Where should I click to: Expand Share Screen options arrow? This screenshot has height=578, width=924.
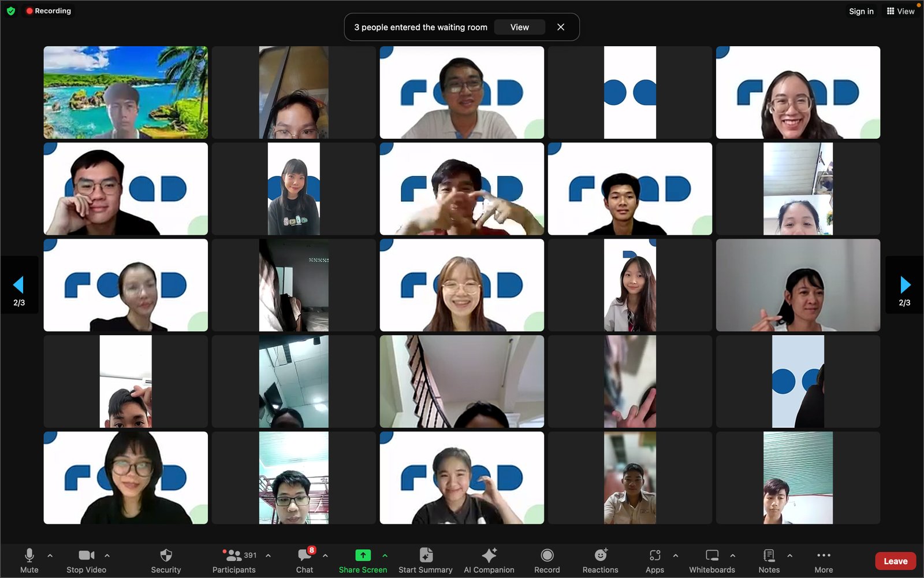pos(385,555)
